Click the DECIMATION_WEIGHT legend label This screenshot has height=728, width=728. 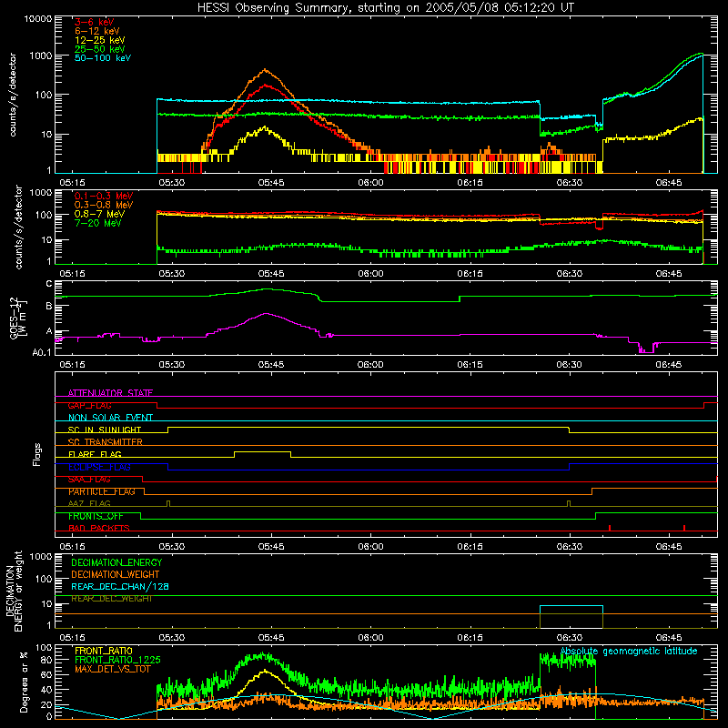coord(116,574)
